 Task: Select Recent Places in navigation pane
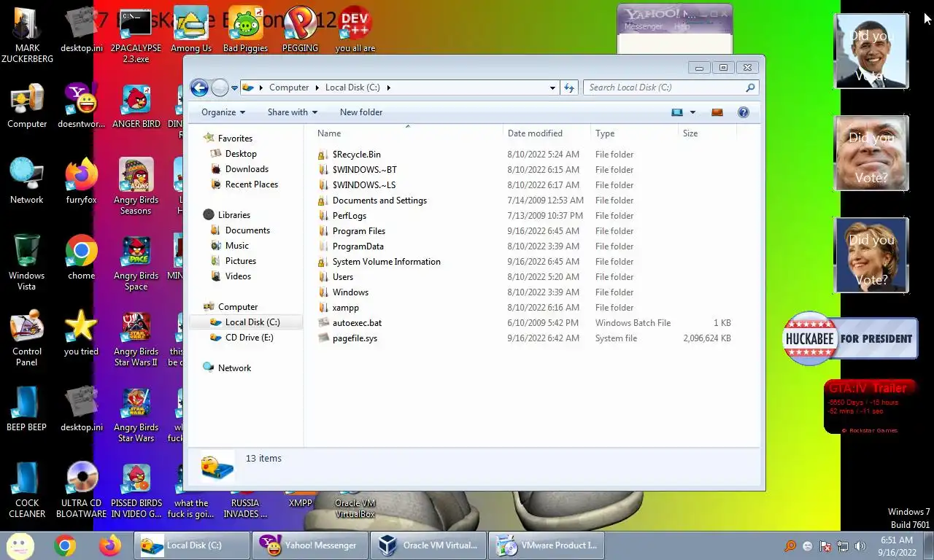point(251,184)
